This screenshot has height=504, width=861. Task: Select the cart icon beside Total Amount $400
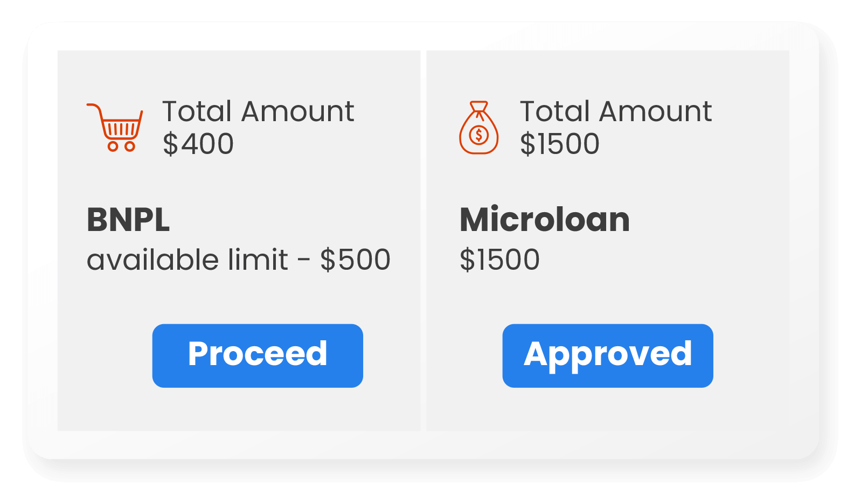[x=114, y=127]
